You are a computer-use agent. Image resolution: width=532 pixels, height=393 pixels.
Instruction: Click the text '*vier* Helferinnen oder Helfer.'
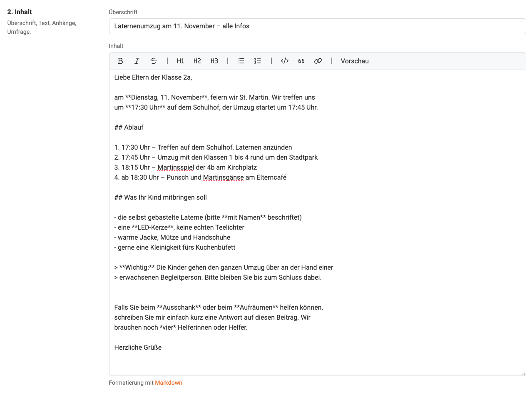pos(204,328)
